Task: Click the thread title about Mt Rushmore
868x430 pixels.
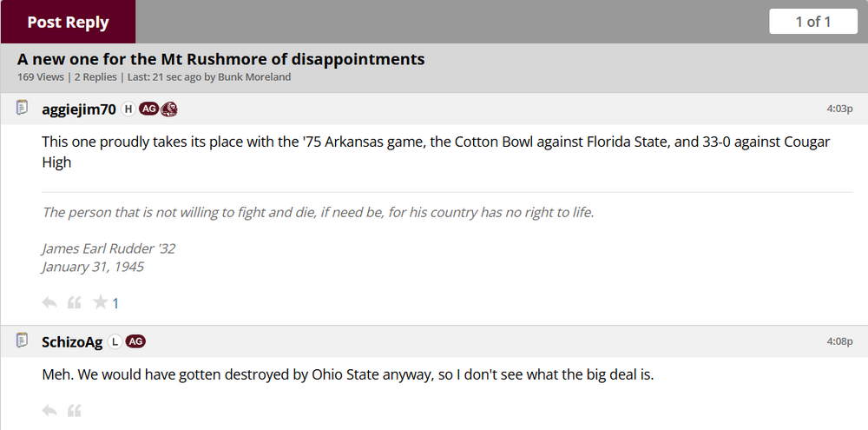Action: coord(220,59)
